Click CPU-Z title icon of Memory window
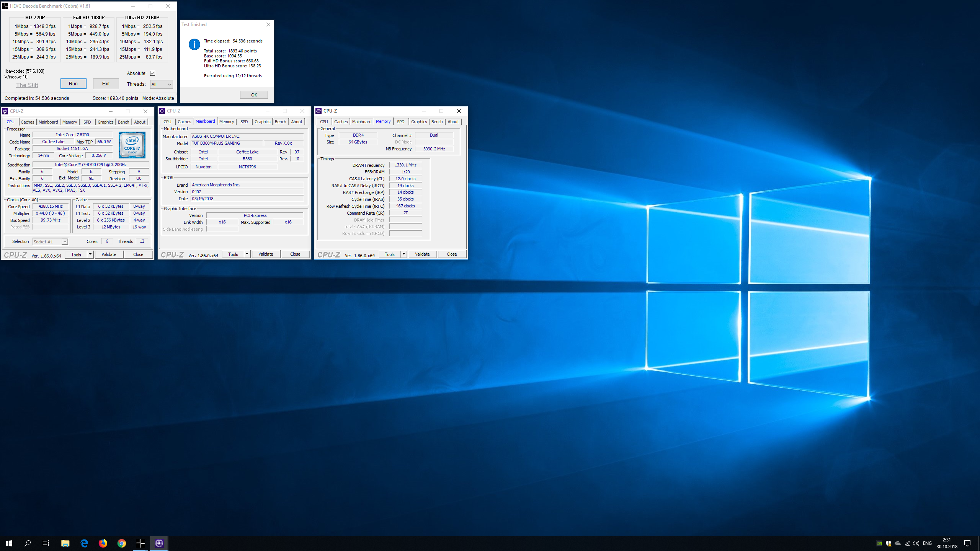Viewport: 980px width, 551px height. (x=318, y=111)
